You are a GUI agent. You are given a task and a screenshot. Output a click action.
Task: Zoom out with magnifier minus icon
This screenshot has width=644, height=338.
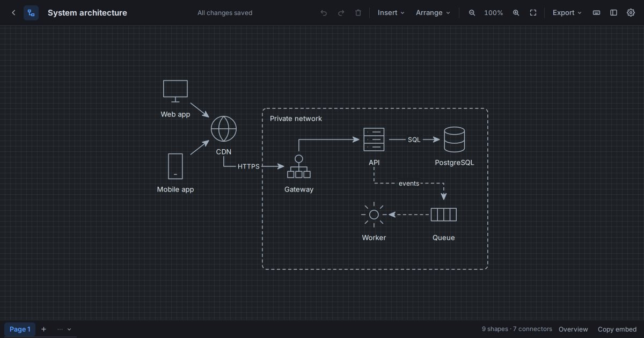click(x=472, y=12)
